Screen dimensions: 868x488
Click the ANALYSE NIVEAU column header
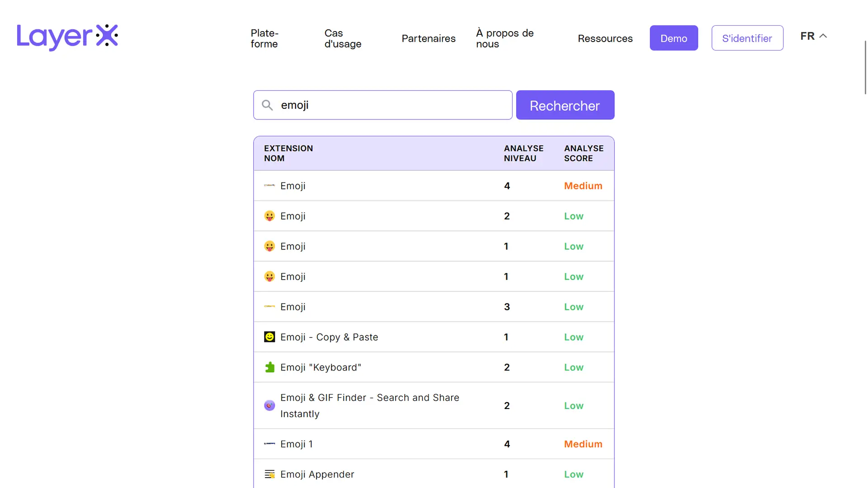(x=524, y=153)
